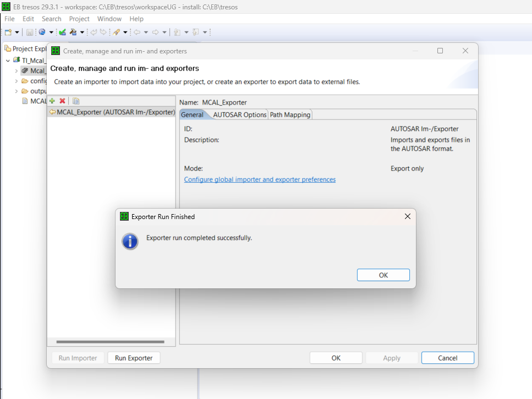
Task: Collapse the TI_Mcal project tree node
Action: tap(8, 60)
